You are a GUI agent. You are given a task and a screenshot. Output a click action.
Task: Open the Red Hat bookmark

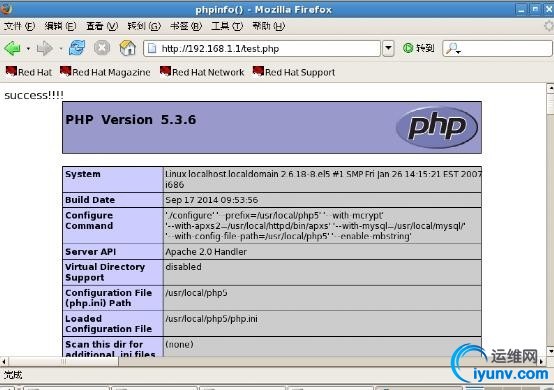(29, 72)
